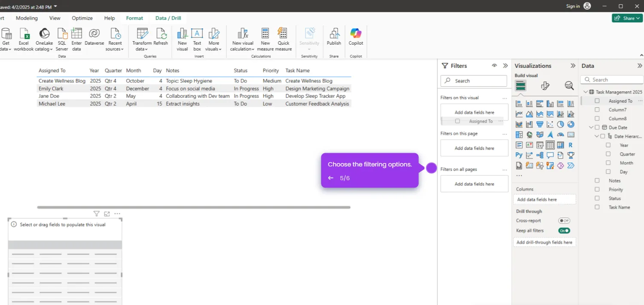This screenshot has width=644, height=305.
Task: Open the Format tab
Action: [x=134, y=18]
